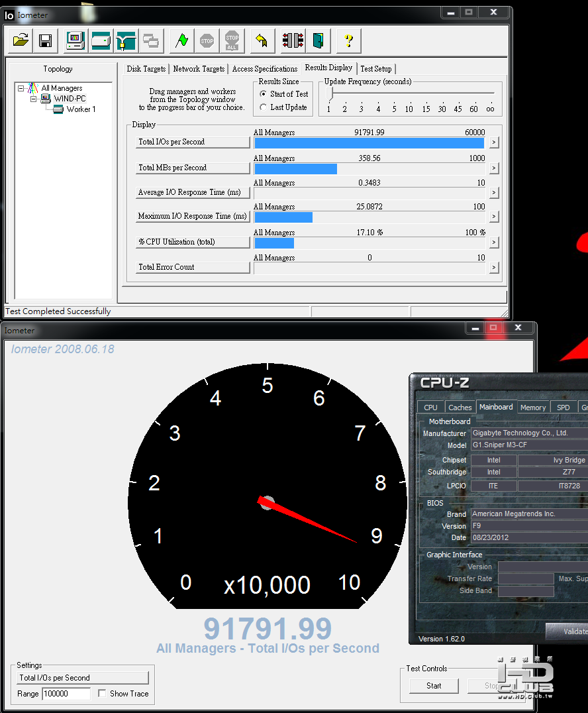588x713 pixels.
Task: Click BIOS Date 08/23/2012 field
Action: [x=529, y=537]
